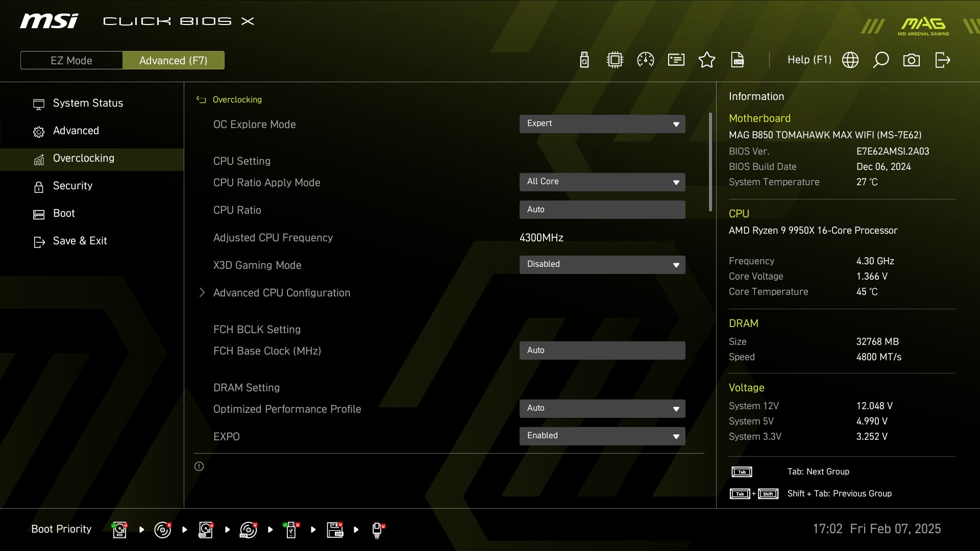
Task: Click the CPU Ratio input field
Action: [602, 210]
